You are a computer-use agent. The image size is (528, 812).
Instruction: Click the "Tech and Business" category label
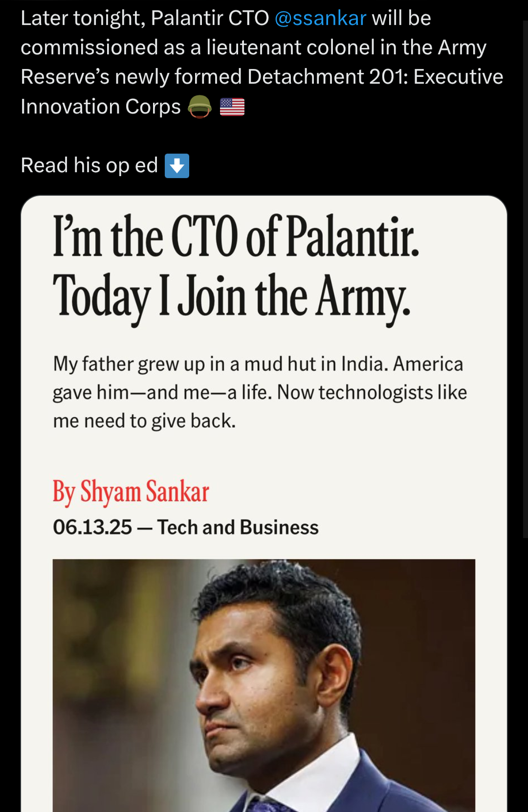pos(238,527)
